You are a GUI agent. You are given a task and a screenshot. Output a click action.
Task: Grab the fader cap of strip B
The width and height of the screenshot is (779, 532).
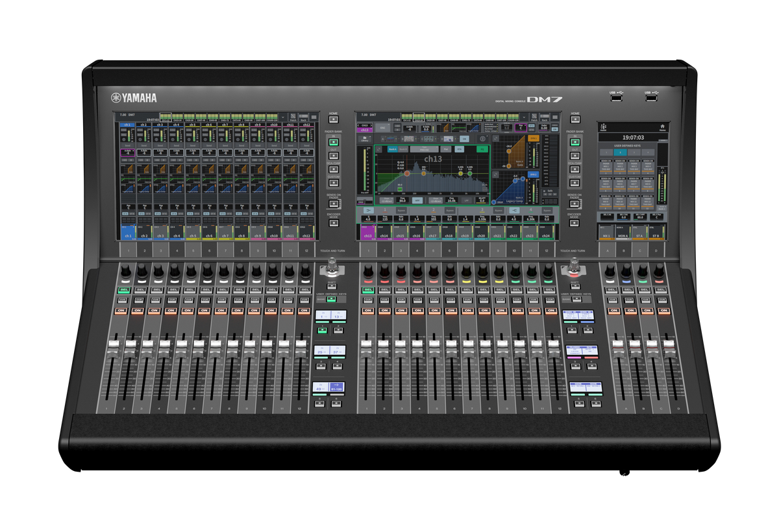coord(635,349)
